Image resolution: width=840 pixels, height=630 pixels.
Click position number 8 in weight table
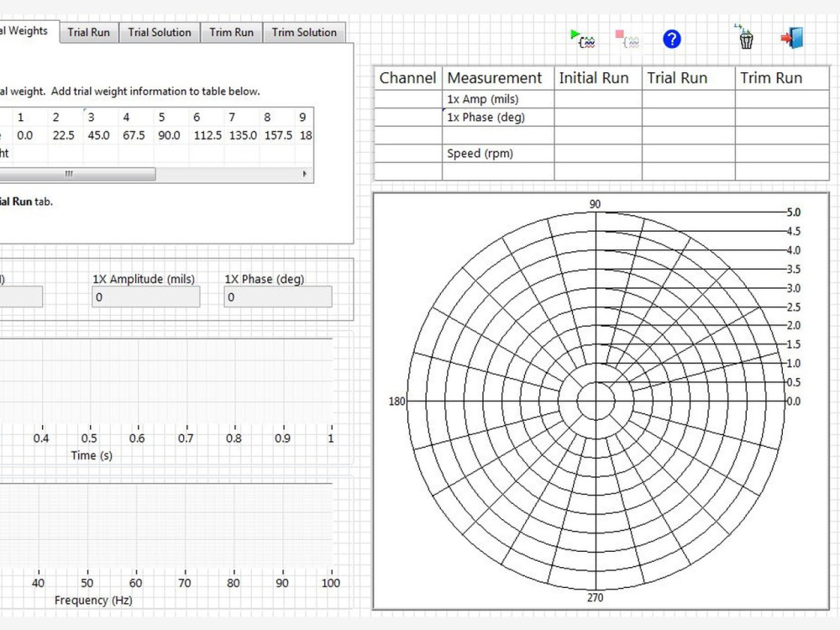pyautogui.click(x=267, y=118)
